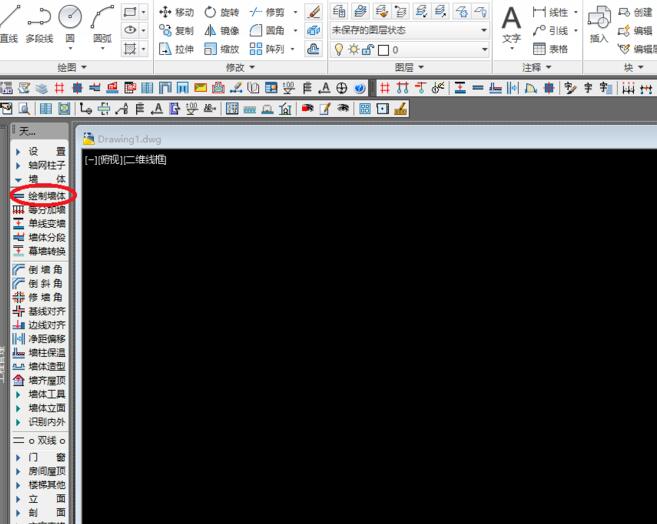This screenshot has width=657, height=524.
Task: Select the 多段线 polyline tool
Action: click(x=39, y=23)
